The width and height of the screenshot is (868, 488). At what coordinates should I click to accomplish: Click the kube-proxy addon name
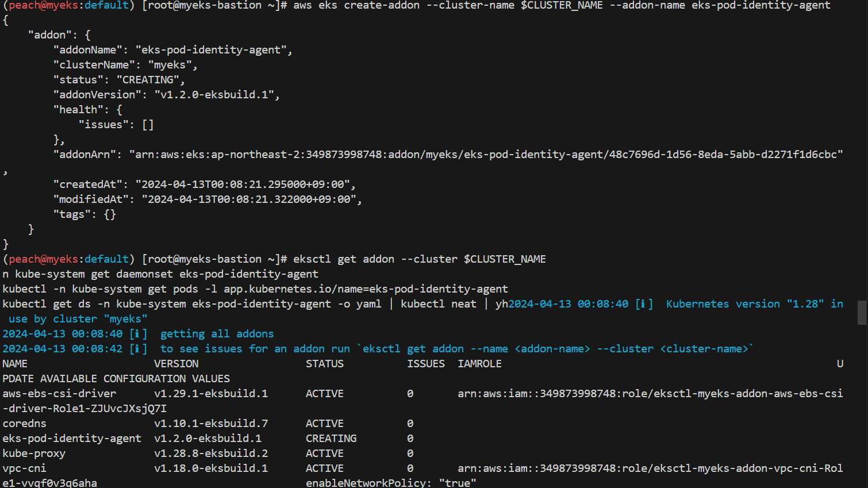point(34,454)
